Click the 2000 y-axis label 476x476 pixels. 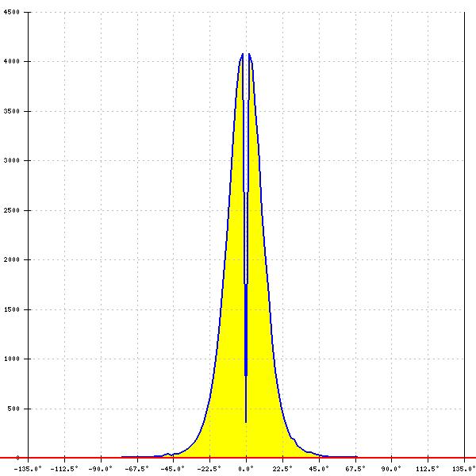12,259
